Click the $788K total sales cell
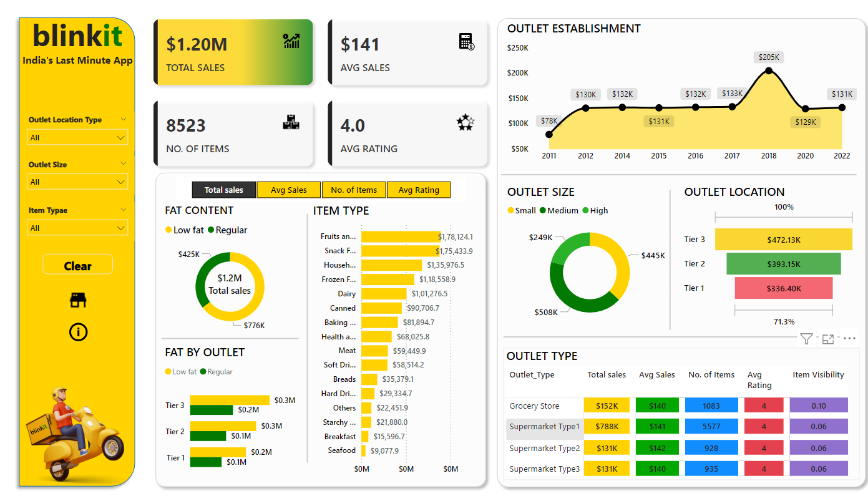This screenshot has height=496, width=868. (x=607, y=427)
